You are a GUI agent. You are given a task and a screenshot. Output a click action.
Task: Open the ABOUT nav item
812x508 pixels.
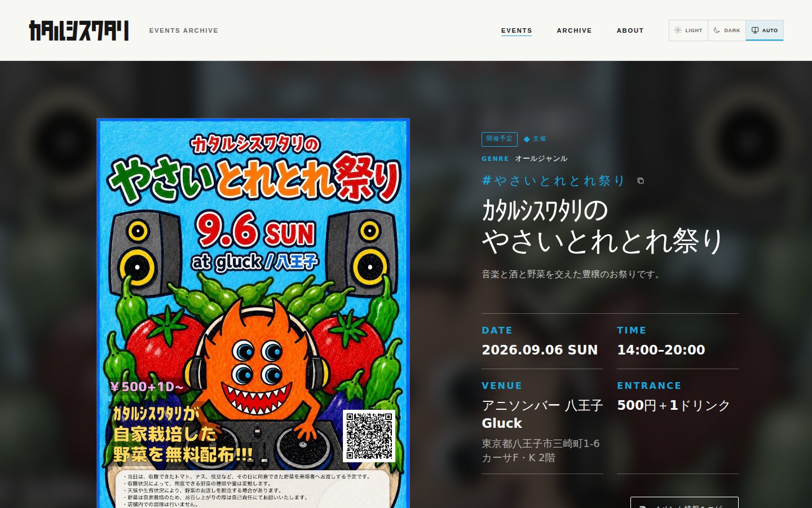click(630, 30)
